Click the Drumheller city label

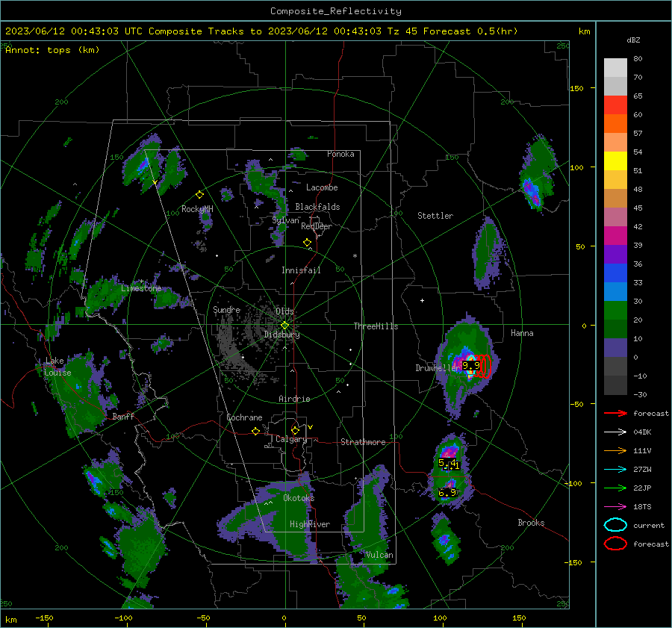pyautogui.click(x=438, y=368)
